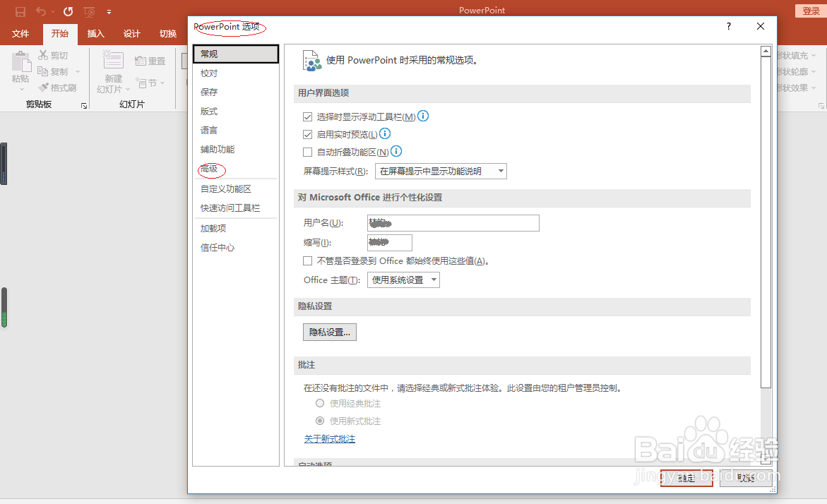Click the 缩写 initials input field
The width and height of the screenshot is (827, 504).
[x=389, y=243]
